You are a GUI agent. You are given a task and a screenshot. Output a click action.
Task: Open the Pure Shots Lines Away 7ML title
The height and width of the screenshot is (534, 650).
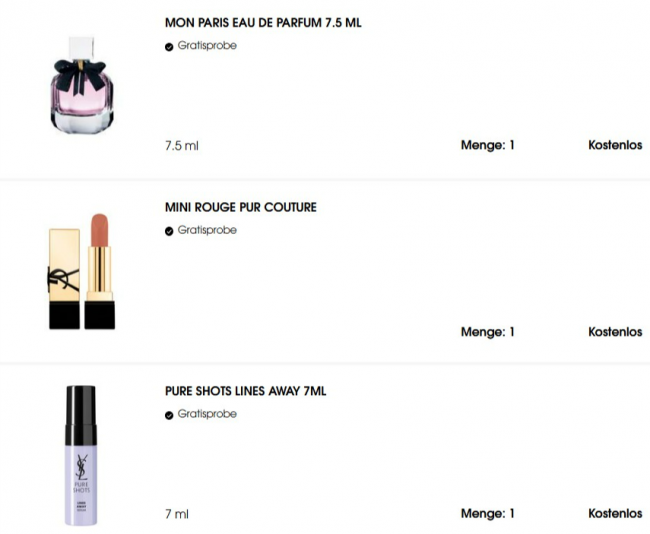pos(245,391)
